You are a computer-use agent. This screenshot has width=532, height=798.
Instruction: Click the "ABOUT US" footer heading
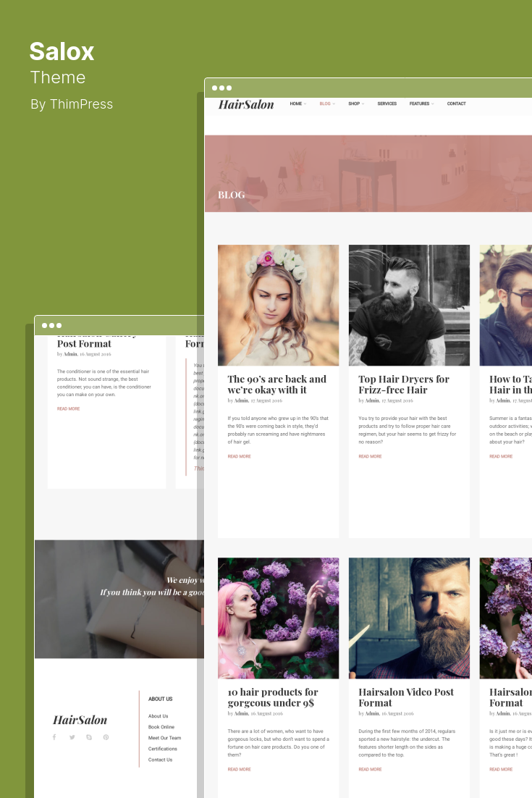pyautogui.click(x=160, y=699)
